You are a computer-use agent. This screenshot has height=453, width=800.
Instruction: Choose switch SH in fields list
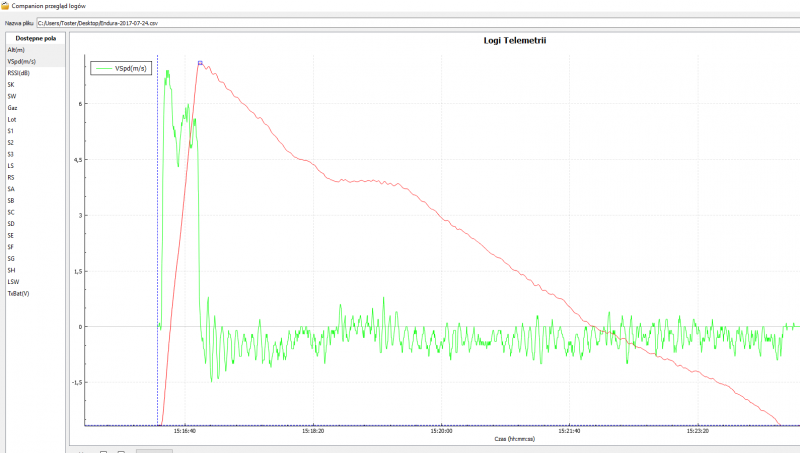click(x=11, y=270)
